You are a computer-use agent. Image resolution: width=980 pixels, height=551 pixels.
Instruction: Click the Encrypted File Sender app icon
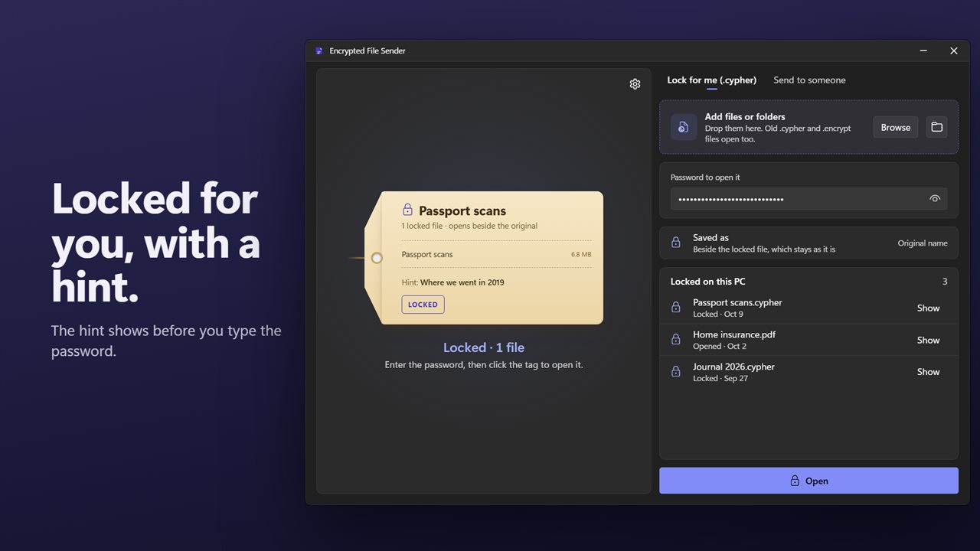[x=319, y=51]
